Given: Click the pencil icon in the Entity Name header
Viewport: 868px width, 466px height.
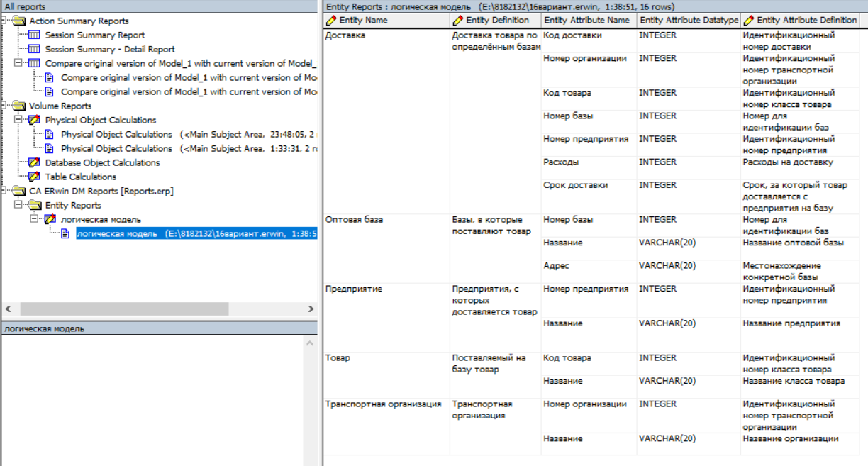Looking at the screenshot, I should tap(332, 21).
